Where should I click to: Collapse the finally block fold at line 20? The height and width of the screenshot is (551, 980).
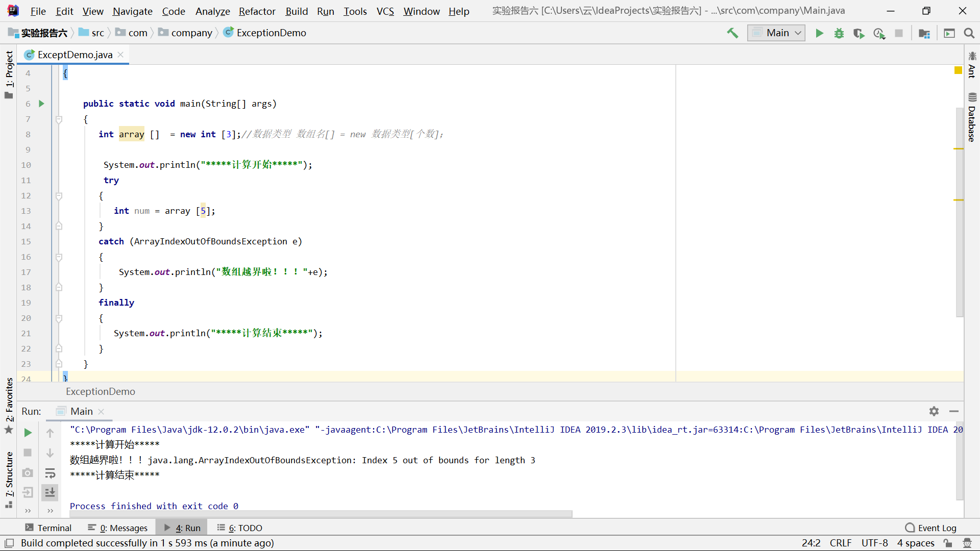point(59,318)
